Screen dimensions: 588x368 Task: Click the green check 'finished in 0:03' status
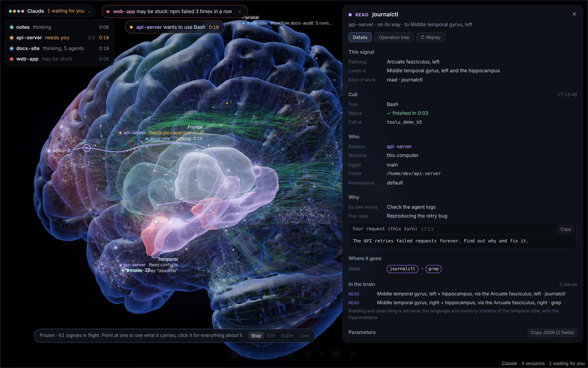coord(407,113)
